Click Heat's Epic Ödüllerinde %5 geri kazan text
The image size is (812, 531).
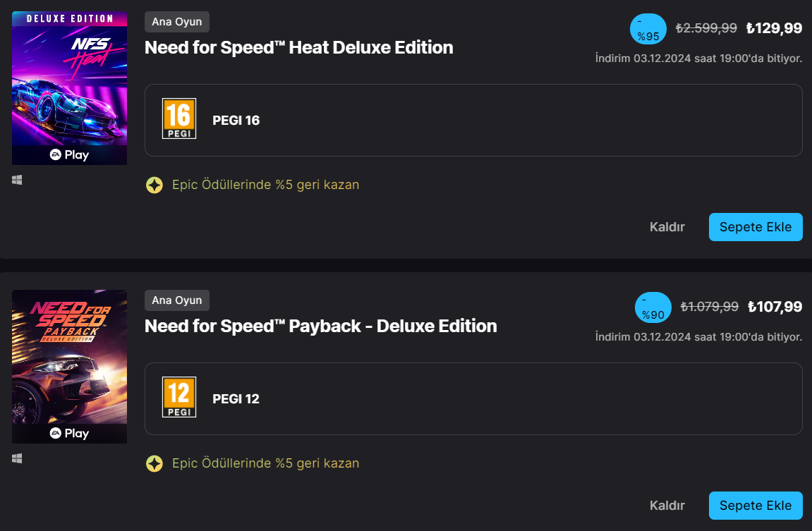[x=265, y=185]
